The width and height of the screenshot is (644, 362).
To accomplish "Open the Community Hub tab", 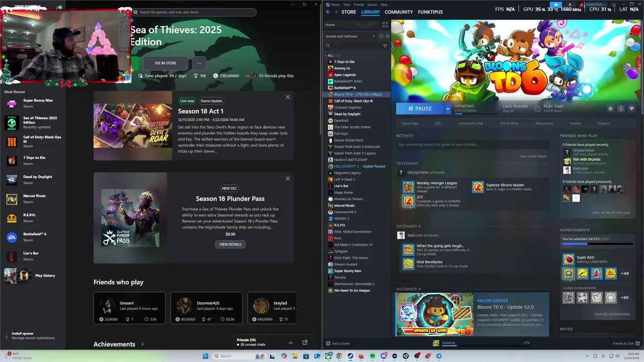I will click(x=470, y=123).
